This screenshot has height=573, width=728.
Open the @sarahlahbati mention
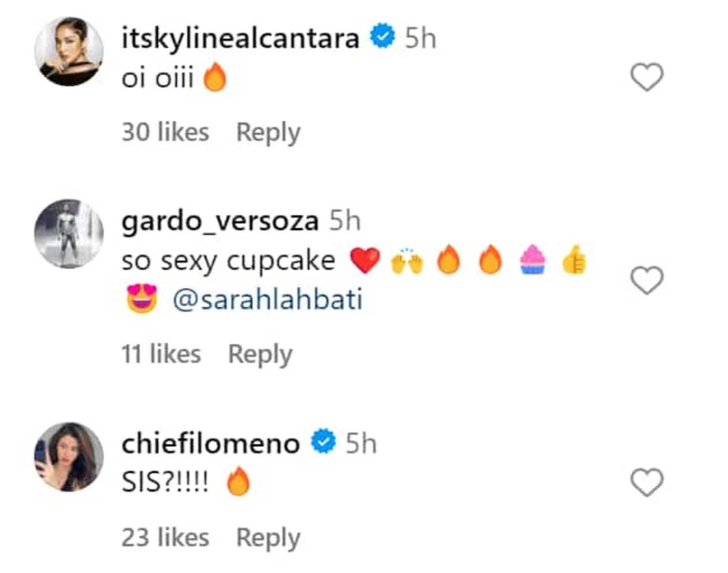(268, 301)
